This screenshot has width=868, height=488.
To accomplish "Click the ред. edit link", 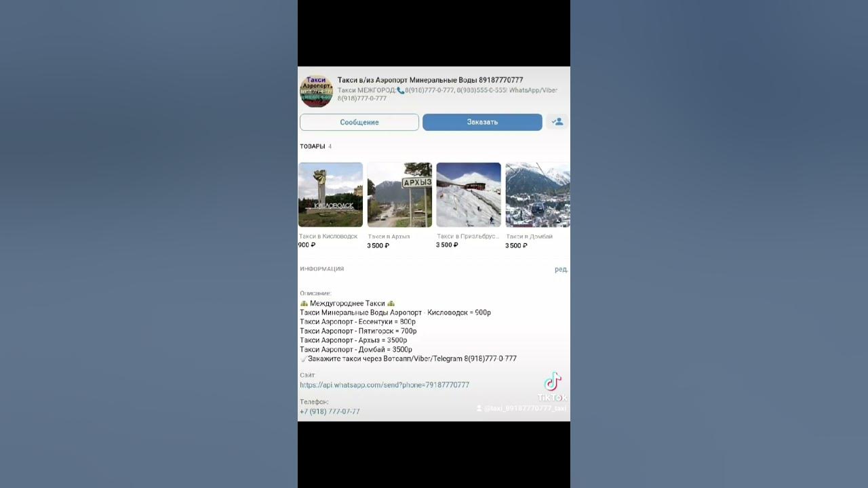I will point(561,269).
